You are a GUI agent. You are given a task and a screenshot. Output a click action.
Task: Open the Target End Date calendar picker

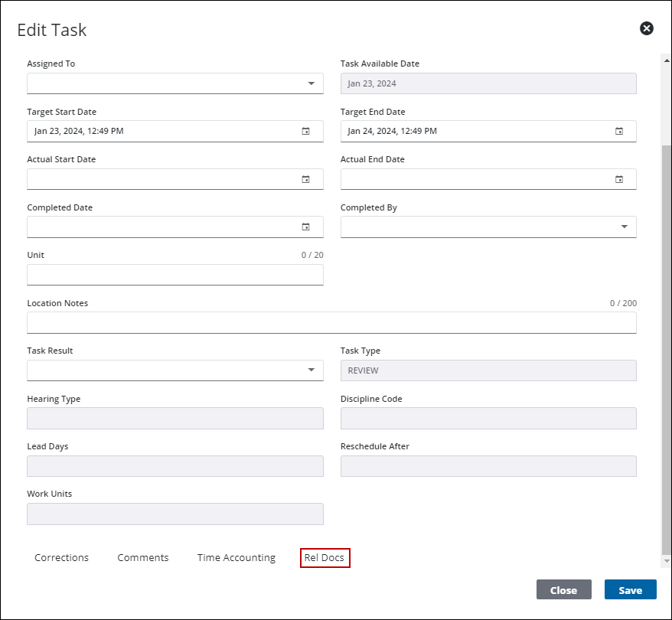tap(619, 132)
